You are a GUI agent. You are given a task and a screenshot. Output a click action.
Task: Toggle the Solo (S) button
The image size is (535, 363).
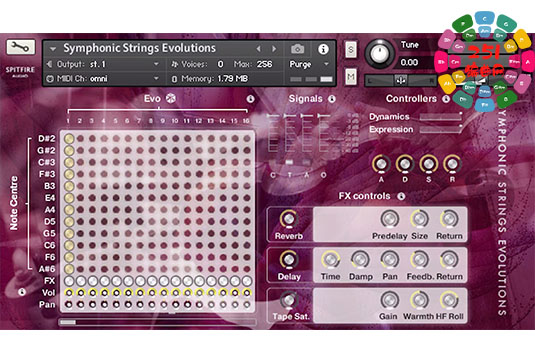[x=351, y=50]
